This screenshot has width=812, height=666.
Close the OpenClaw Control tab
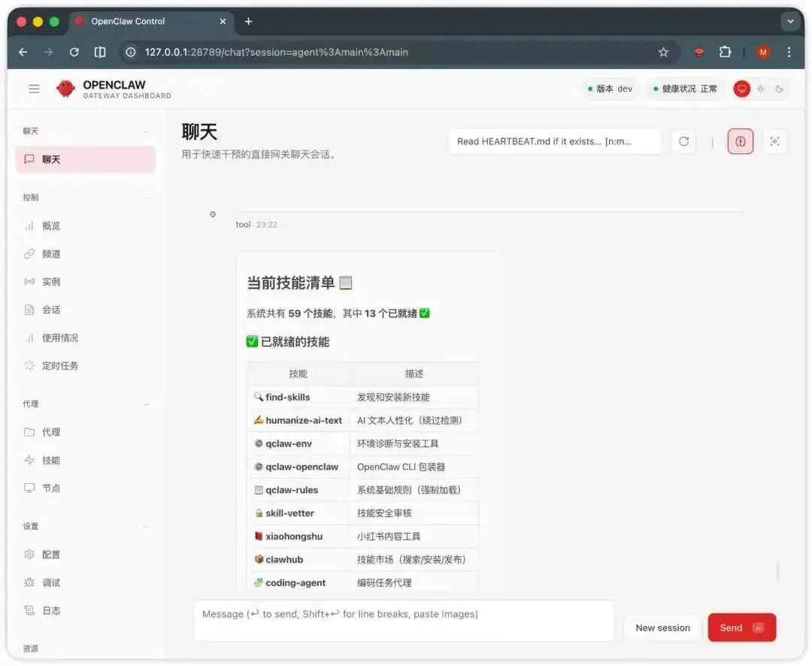pos(223,21)
